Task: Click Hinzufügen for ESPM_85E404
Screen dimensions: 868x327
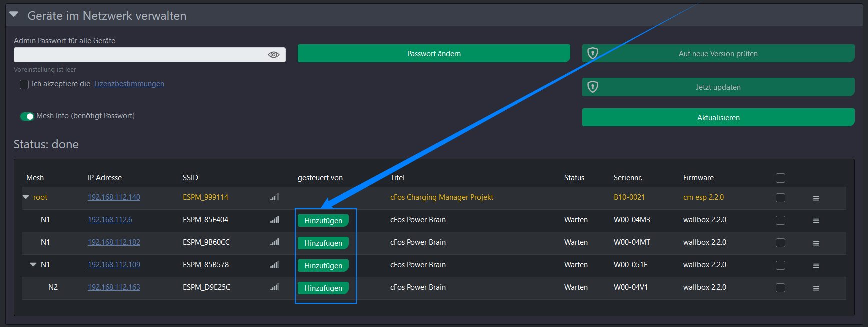Action: pyautogui.click(x=323, y=220)
